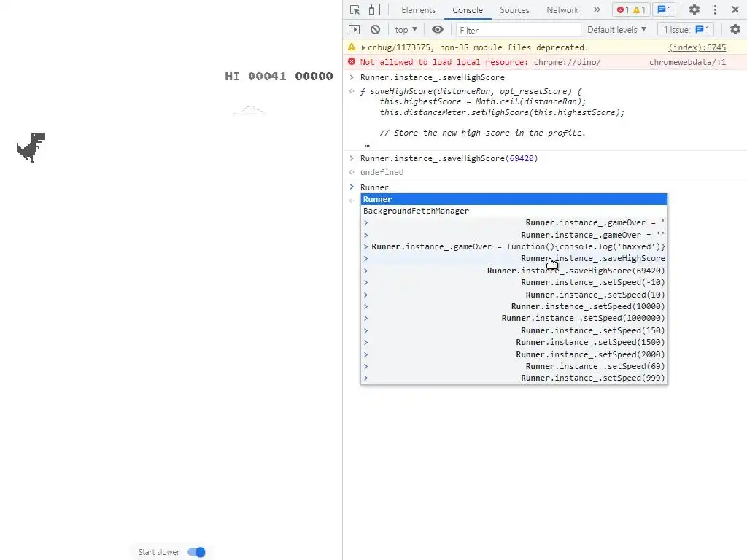Viewport: 747px width, 560px height.
Task: Open the DevTools three-dot customize menu
Action: point(715,9)
